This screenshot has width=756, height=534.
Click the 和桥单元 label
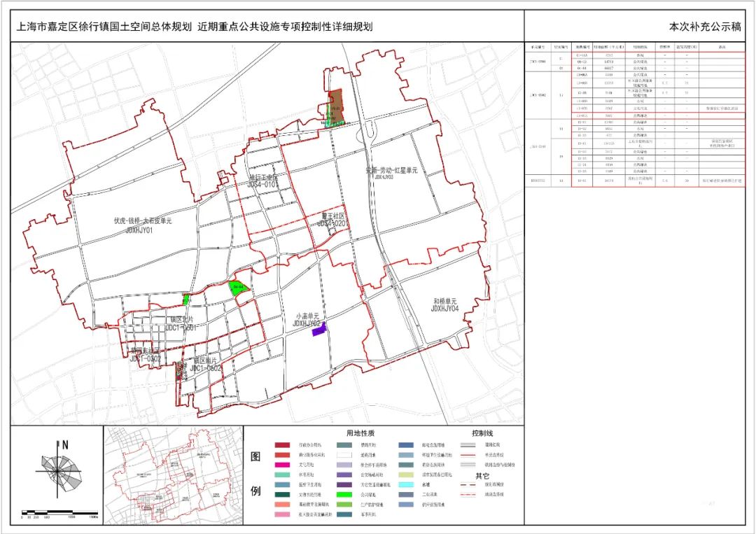click(444, 301)
